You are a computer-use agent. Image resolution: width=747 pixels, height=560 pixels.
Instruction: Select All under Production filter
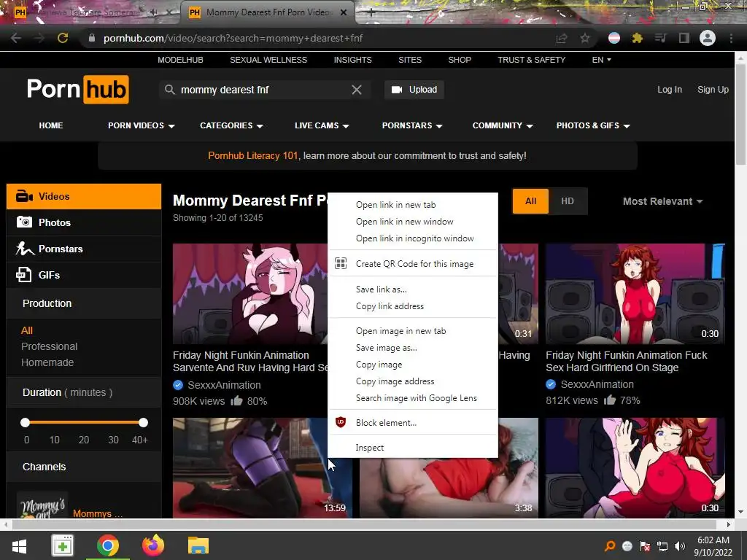(27, 330)
